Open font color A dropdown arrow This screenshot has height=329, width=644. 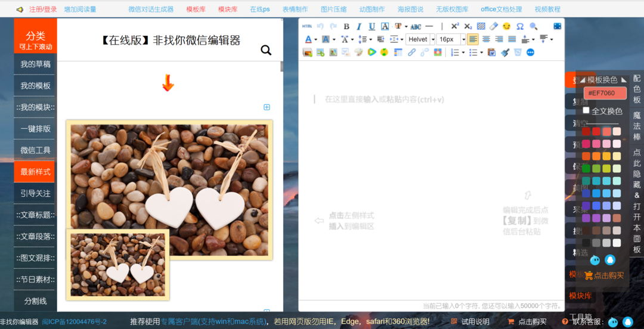tap(315, 40)
